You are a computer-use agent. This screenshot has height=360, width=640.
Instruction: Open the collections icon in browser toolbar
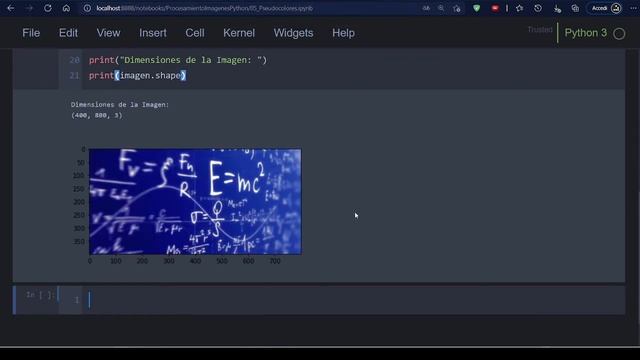tap(575, 8)
